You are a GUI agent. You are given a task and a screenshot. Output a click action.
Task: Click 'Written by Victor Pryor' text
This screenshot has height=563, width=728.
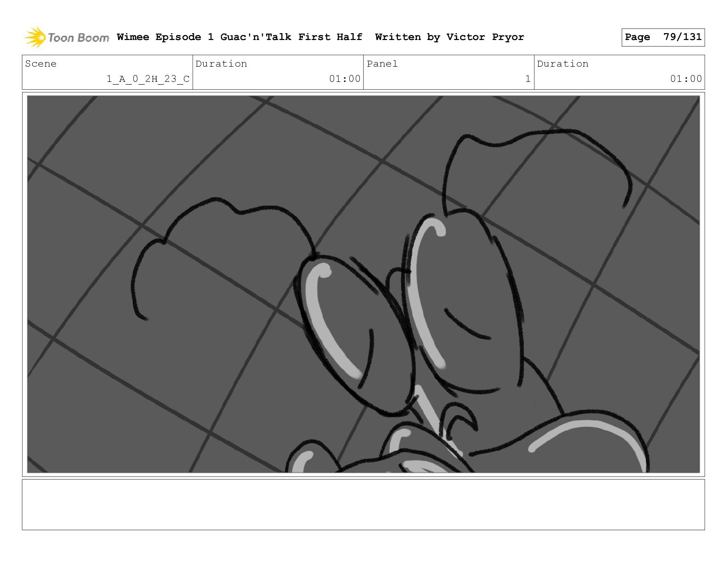pos(449,37)
